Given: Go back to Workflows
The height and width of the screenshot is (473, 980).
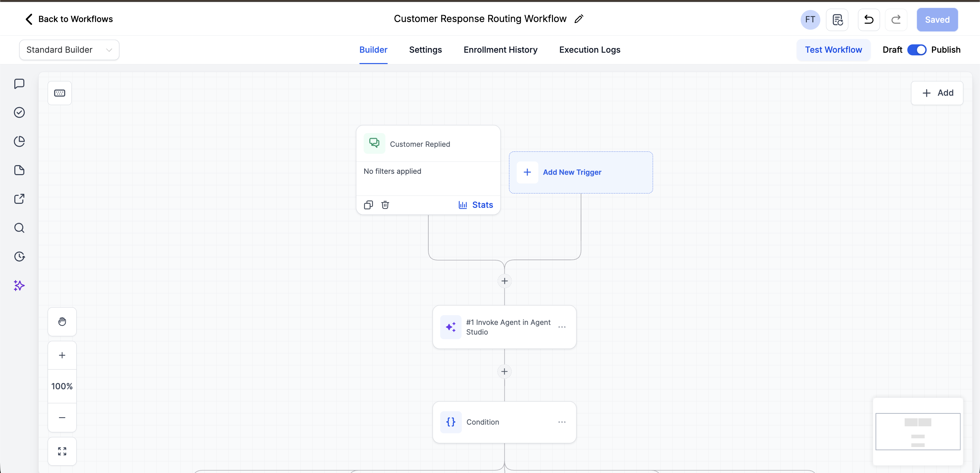Looking at the screenshot, I should coord(69,19).
